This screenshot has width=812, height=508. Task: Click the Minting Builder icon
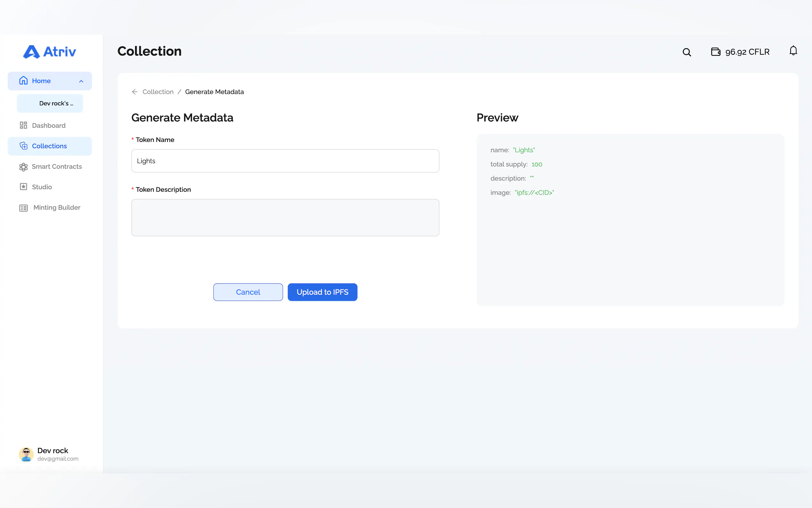(23, 208)
